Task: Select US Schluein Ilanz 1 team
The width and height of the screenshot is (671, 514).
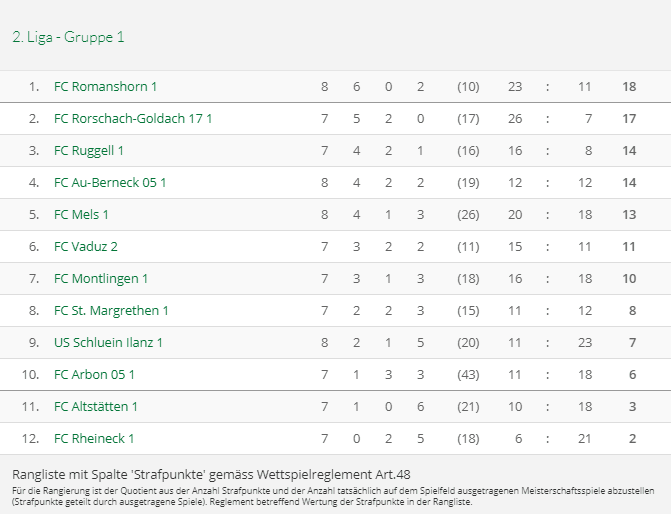Action: [x=108, y=343]
